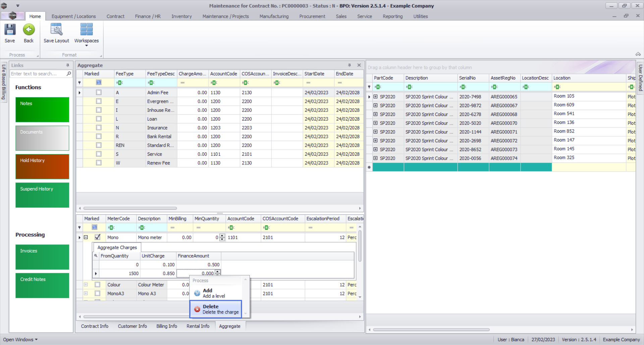Check the Insurance row checkbox
This screenshot has width=644, height=345.
pos(99,128)
